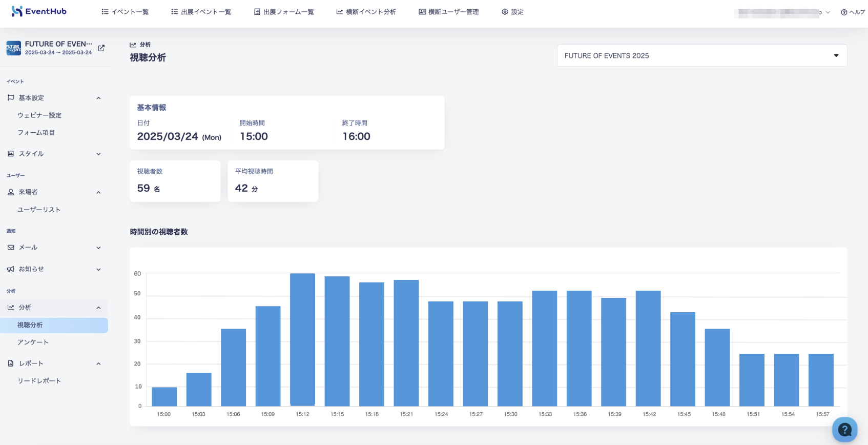Click the image icon next to スタイル
Screen dimensions: 868x445
(11, 153)
